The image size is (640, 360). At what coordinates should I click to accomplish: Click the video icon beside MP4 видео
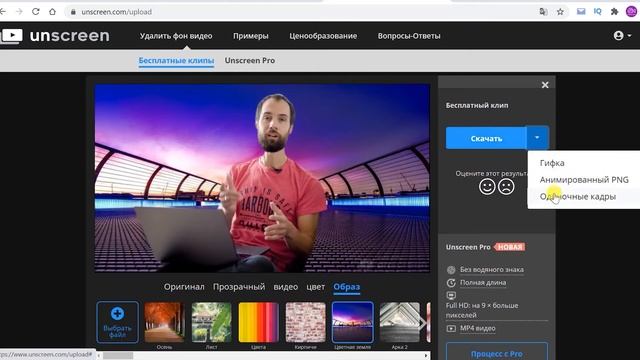point(451,329)
